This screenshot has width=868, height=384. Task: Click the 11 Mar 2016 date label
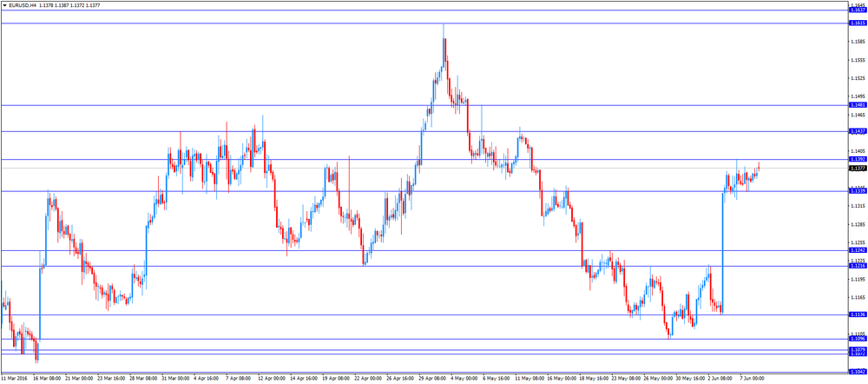pos(15,380)
